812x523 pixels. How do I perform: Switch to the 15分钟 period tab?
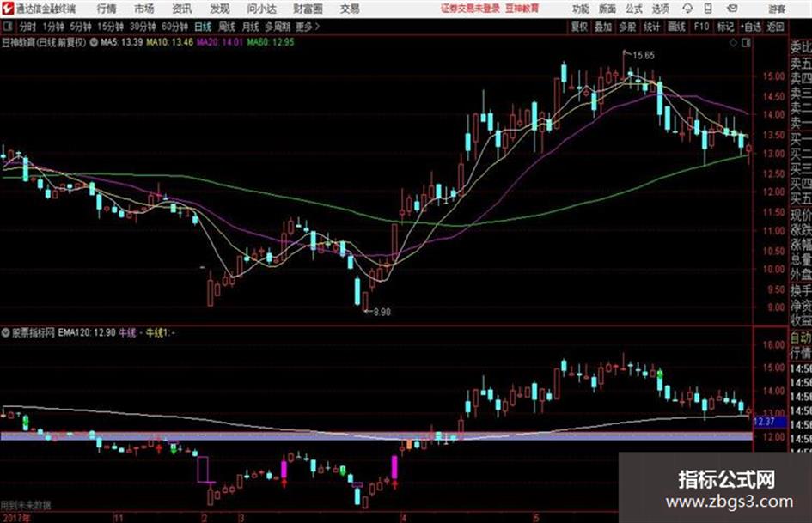tap(111, 27)
